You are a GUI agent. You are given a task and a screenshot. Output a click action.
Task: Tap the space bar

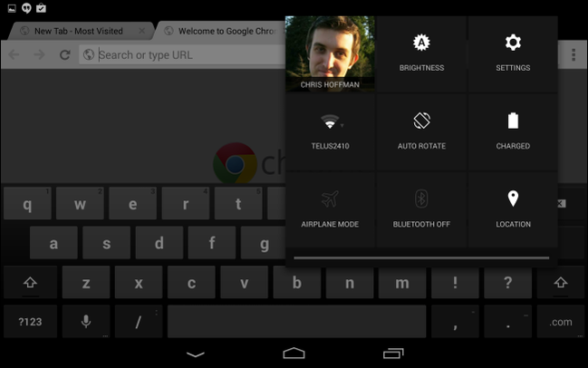(x=297, y=322)
